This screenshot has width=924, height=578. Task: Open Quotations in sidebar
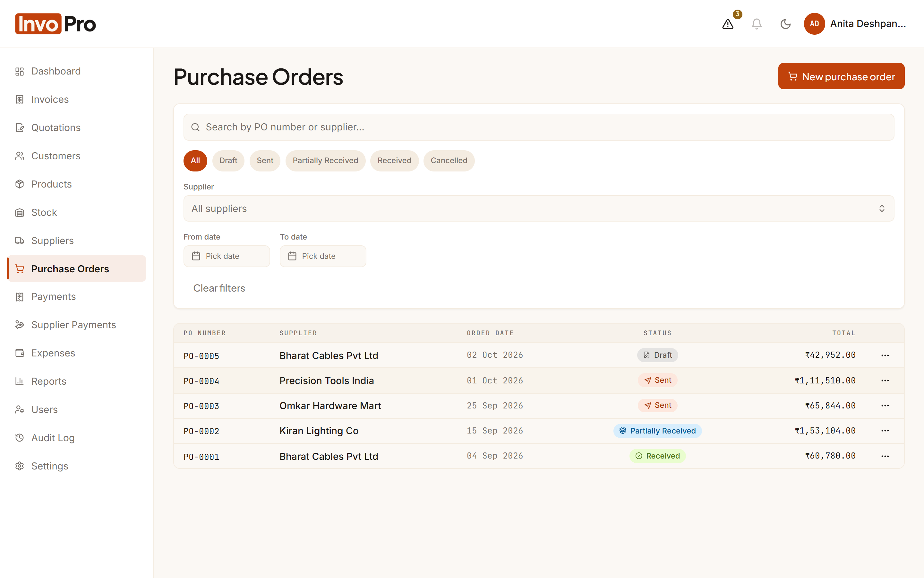[77, 128]
